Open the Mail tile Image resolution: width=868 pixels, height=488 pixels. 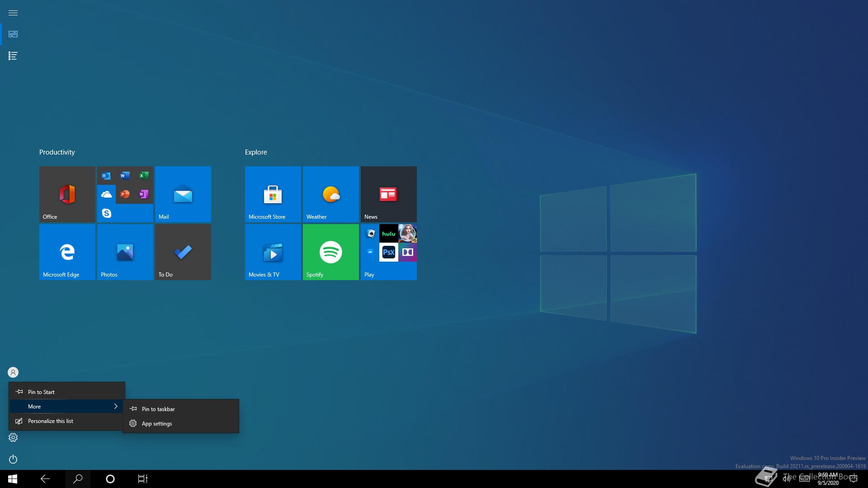tap(183, 194)
